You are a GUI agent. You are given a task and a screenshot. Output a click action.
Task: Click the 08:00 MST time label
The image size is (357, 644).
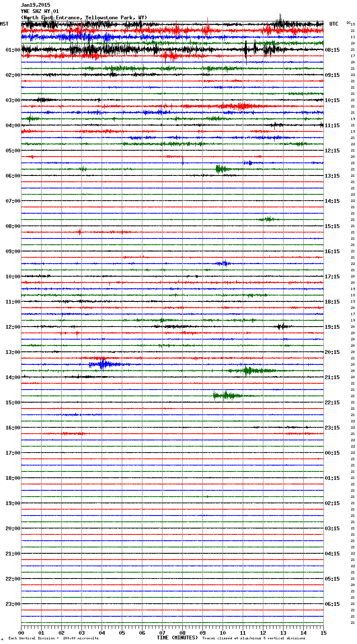point(13,226)
